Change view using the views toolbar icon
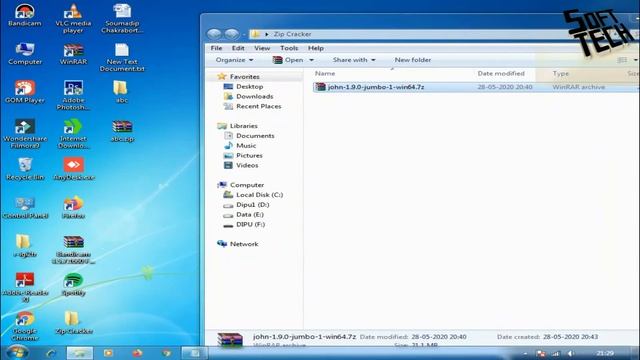 pos(622,60)
